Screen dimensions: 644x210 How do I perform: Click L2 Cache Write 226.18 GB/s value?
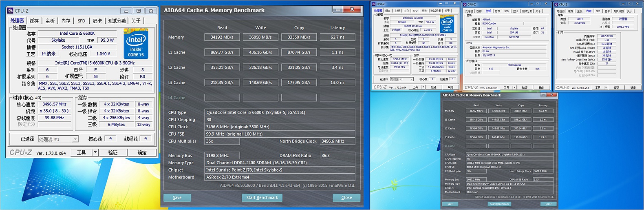[x=260, y=67]
